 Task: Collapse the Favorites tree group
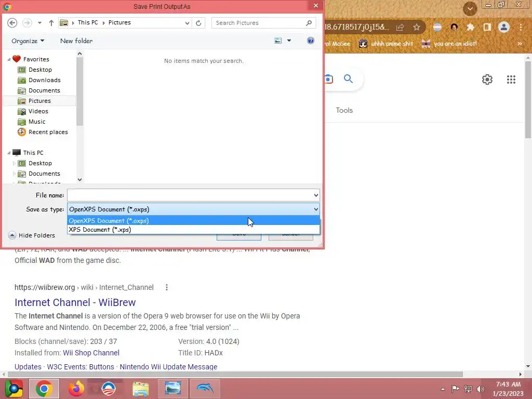tap(9, 59)
